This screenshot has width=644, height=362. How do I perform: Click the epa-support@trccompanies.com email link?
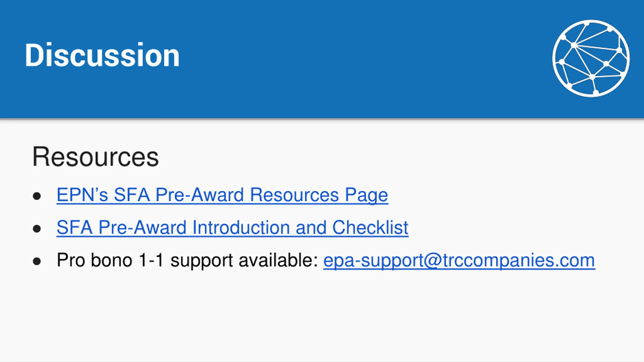point(459,260)
